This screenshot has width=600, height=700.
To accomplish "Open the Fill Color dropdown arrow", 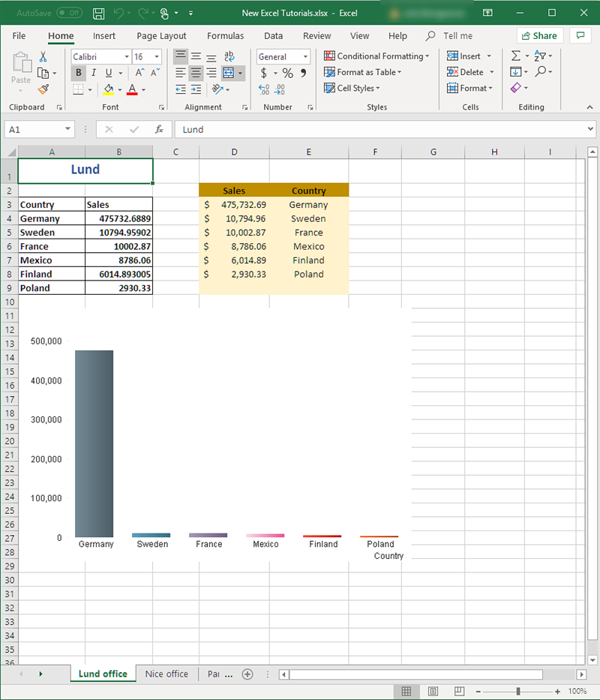I will [x=119, y=89].
